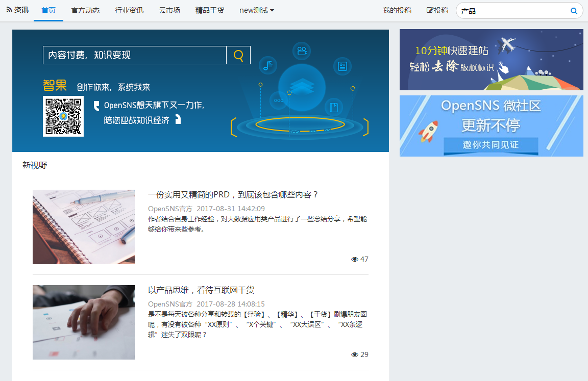Click the central layers stack icon
Image resolution: width=588 pixels, height=381 pixels.
click(302, 87)
